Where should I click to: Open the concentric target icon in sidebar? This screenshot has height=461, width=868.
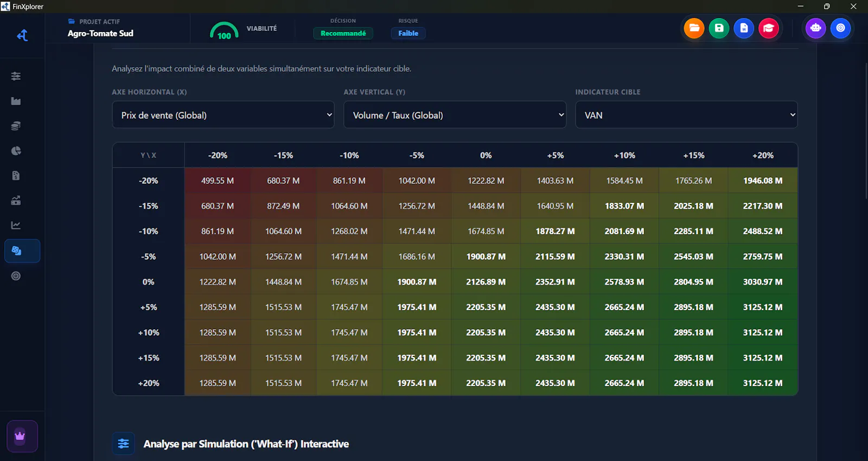point(16,276)
